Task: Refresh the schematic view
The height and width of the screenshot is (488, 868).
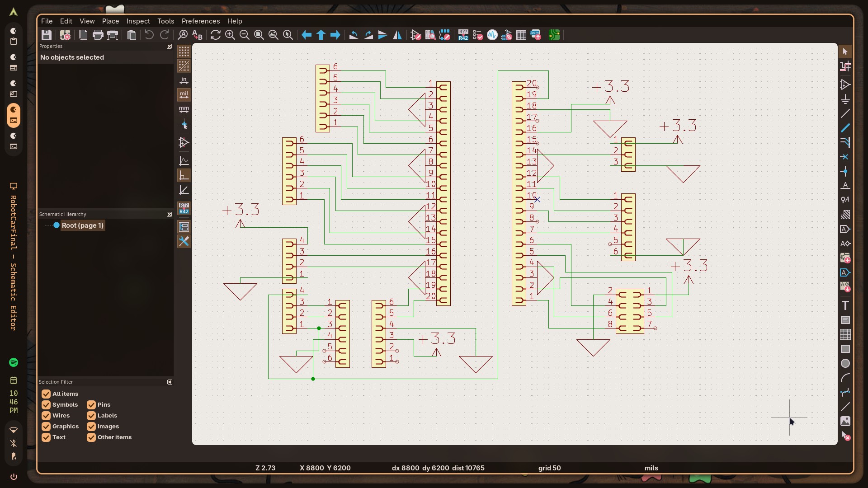Action: [216, 35]
